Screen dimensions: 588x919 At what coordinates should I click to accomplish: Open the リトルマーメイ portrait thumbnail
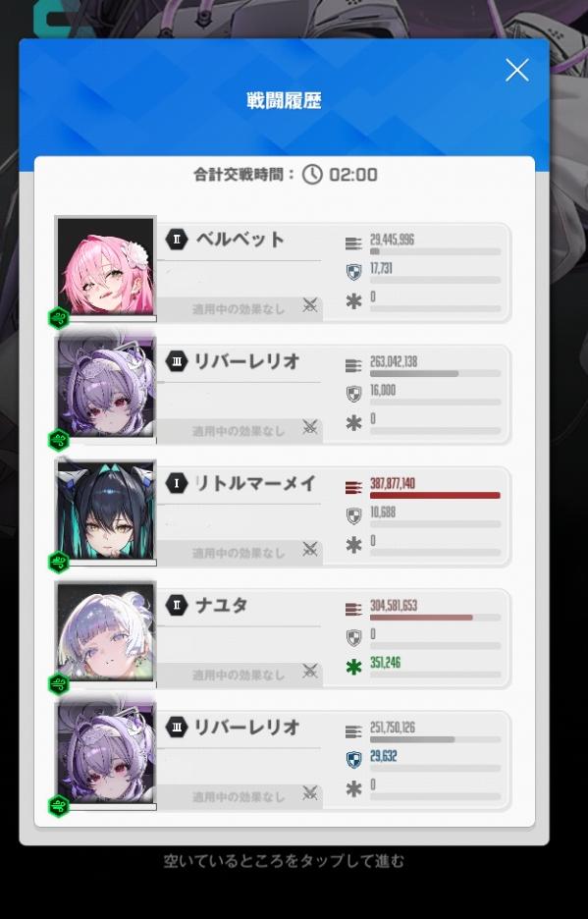pyautogui.click(x=106, y=512)
